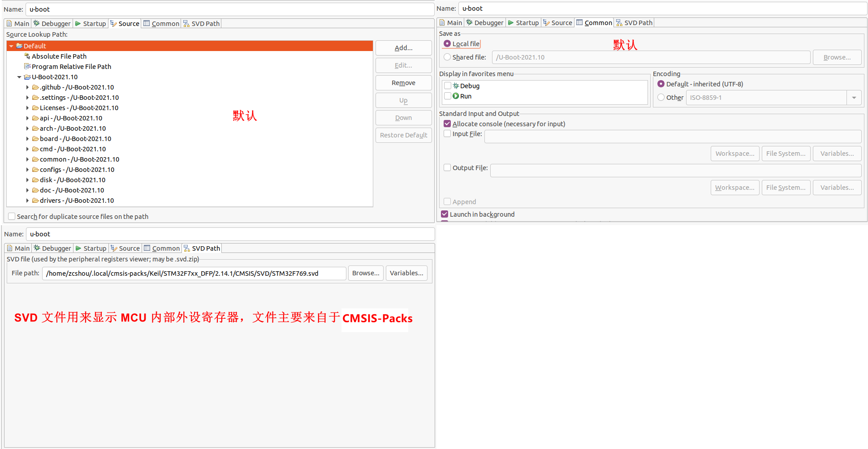
Task: Open the Other encoding dropdown arrow
Action: [854, 98]
